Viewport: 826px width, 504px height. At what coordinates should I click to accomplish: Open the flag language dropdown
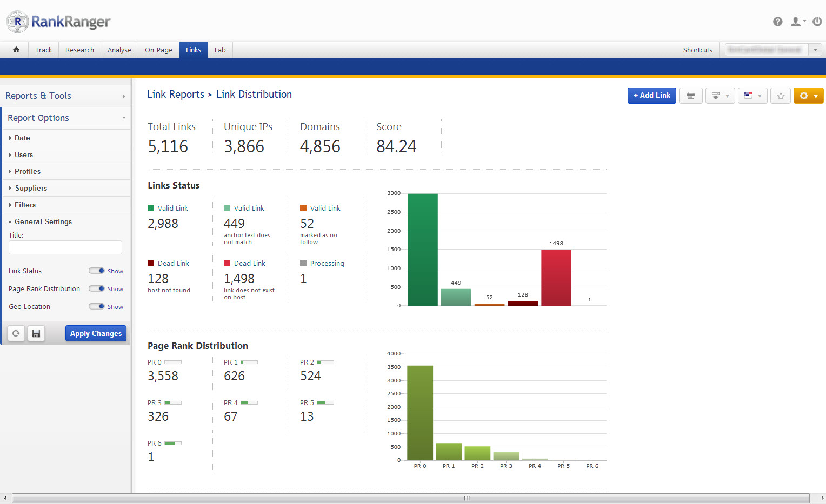(752, 96)
